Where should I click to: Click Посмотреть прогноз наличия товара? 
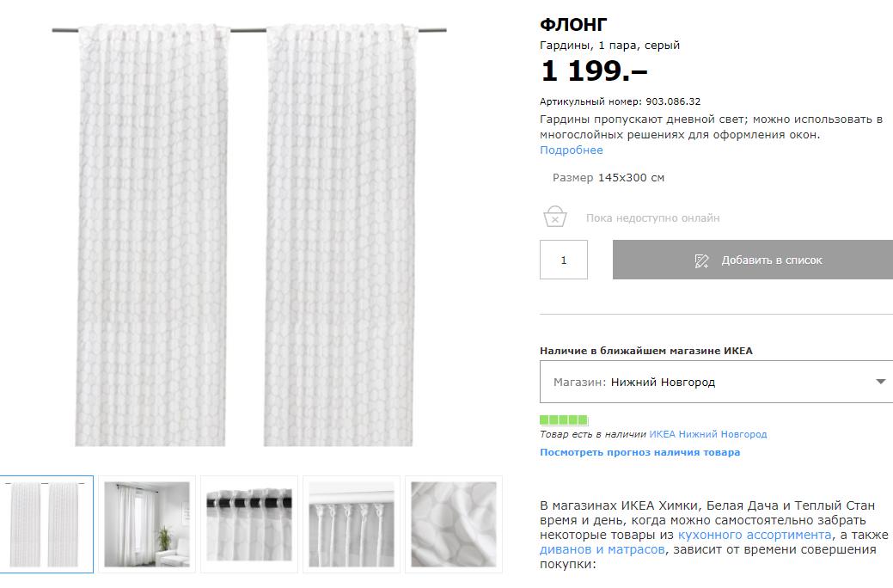(639, 452)
